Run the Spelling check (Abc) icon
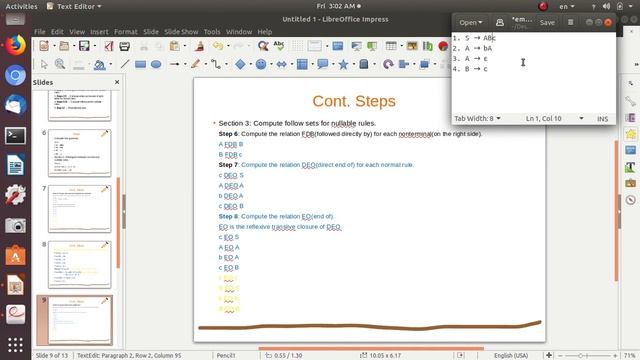 tap(279, 46)
